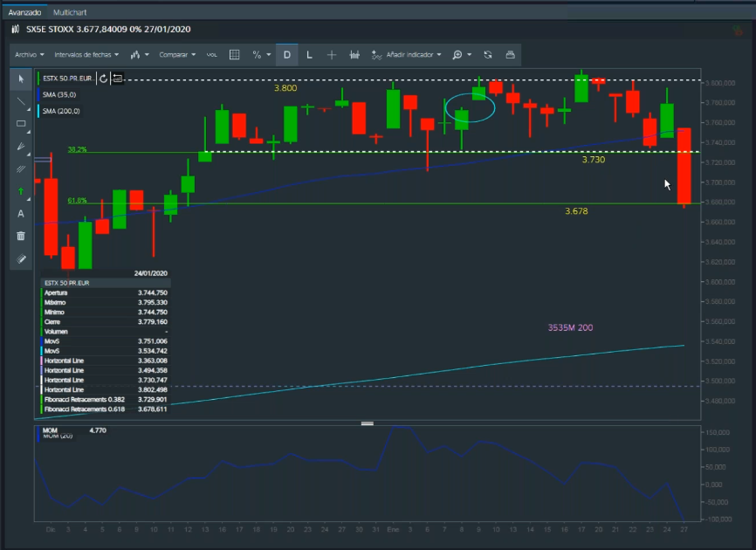Refresh the chart from the toolbar
756x550 pixels.
[487, 54]
